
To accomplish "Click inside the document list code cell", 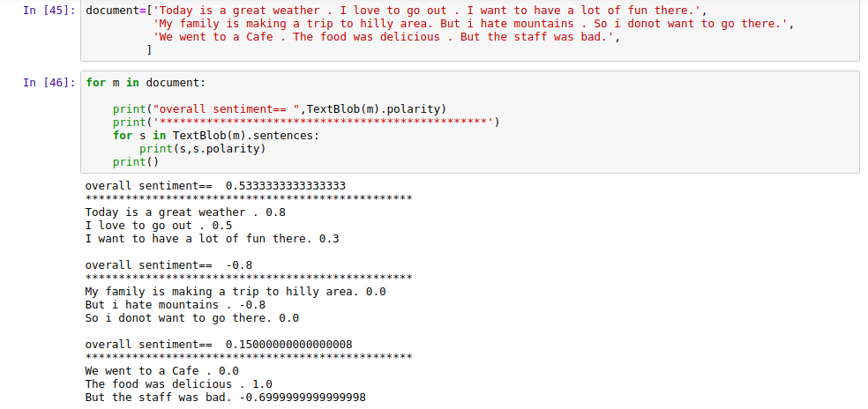I will pyautogui.click(x=470, y=32).
